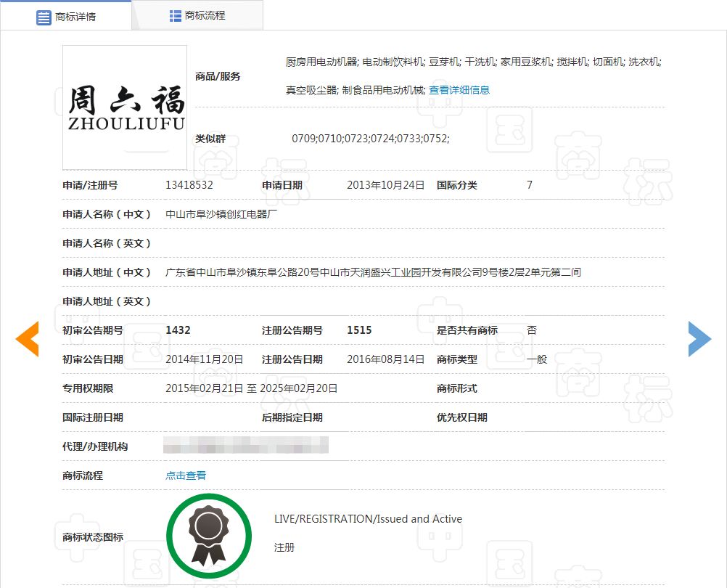727x588 pixels.
Task: Select preliminary announcement issue number 1432
Action: pyautogui.click(x=178, y=330)
